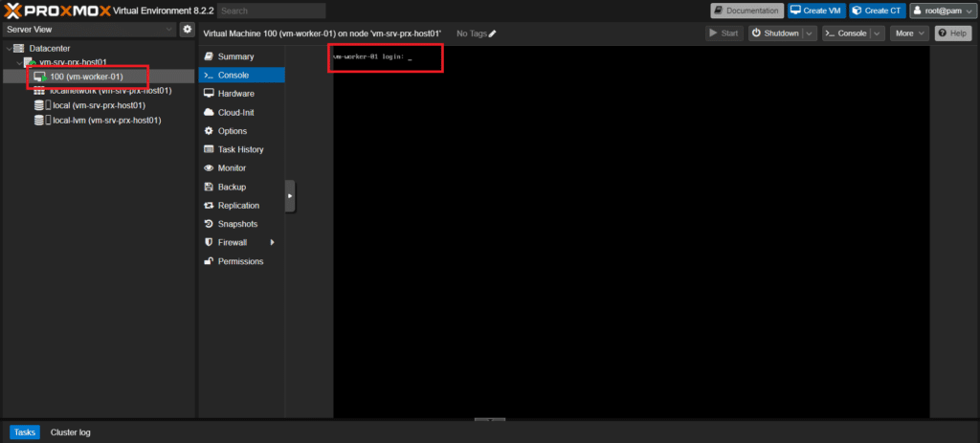Click the local storage database icon
This screenshot has height=443, width=980.
(x=38, y=105)
